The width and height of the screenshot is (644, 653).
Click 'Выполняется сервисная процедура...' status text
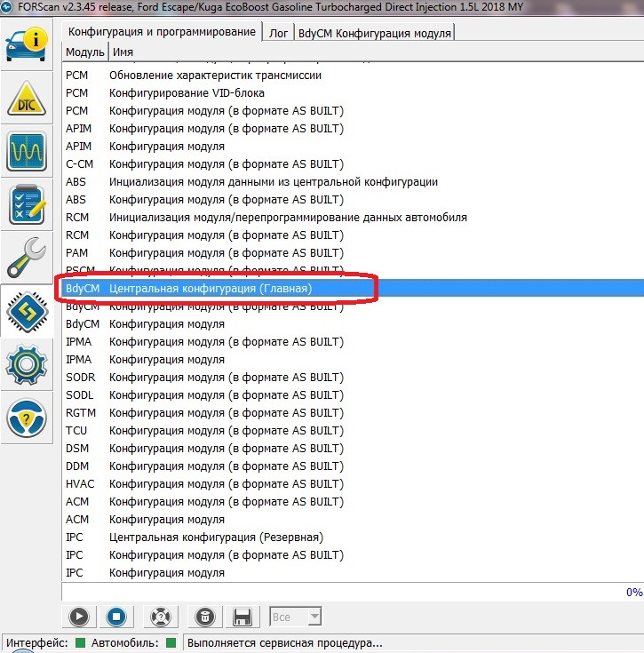pos(285,643)
